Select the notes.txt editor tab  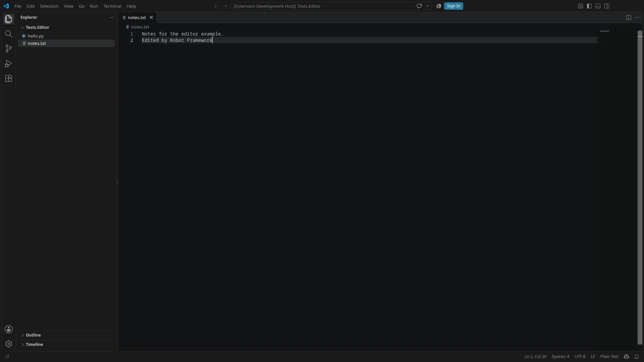point(138,17)
